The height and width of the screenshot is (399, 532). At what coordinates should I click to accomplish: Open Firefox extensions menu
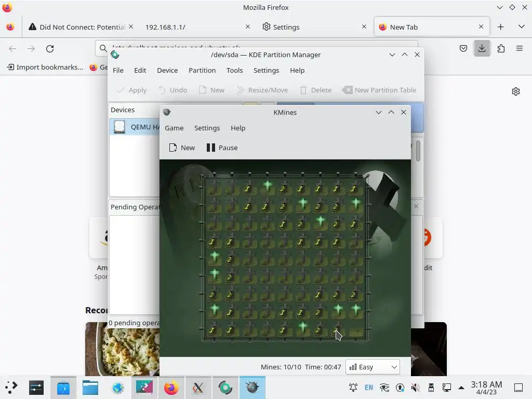[x=501, y=48]
